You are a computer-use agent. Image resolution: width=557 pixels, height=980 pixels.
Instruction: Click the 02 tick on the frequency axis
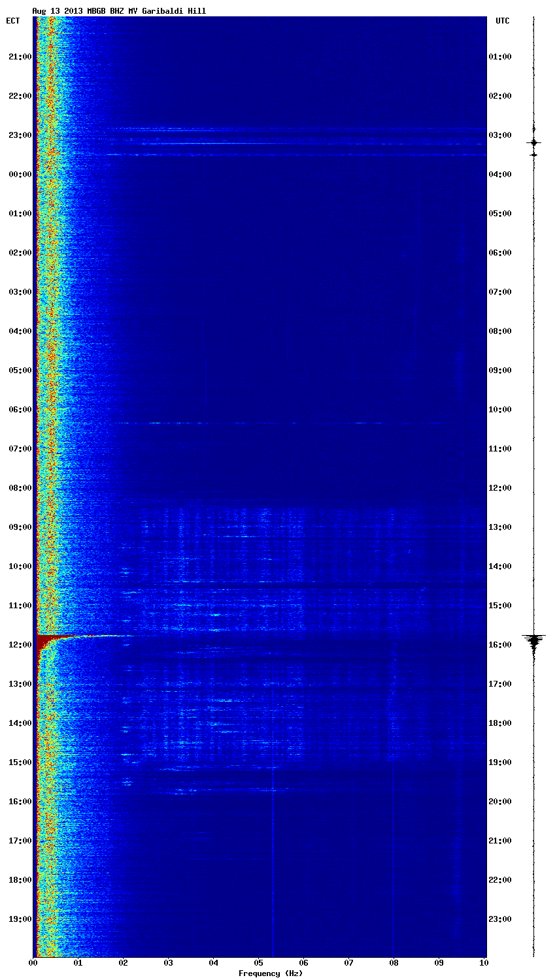[x=124, y=963]
